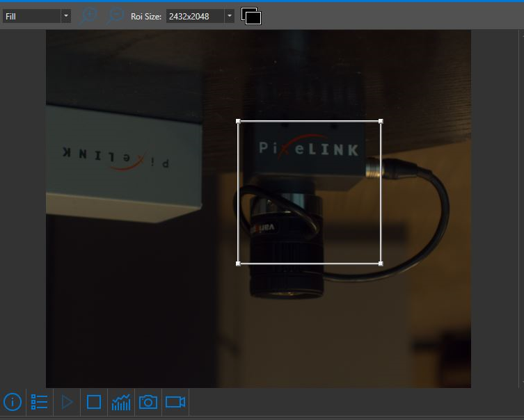524x420 pixels.
Task: Click the Fill text in view combo box
Action: pos(10,17)
